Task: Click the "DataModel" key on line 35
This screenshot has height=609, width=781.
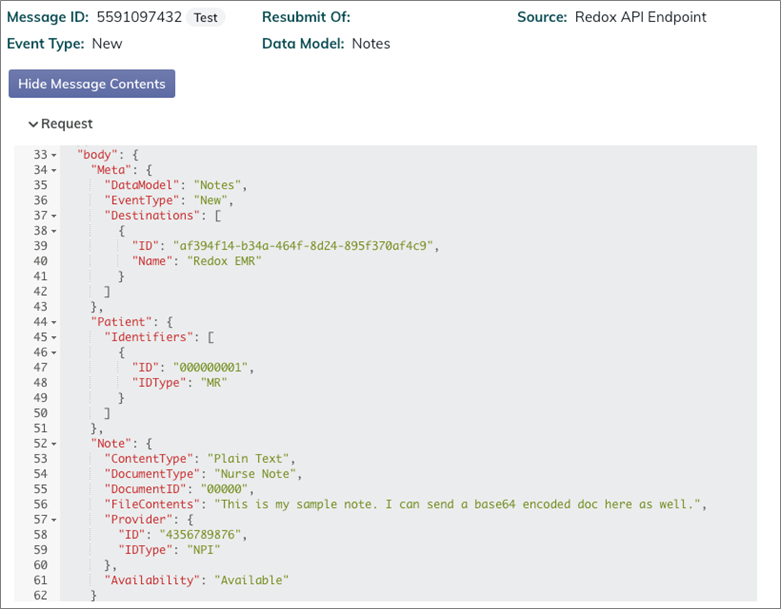Action: tap(141, 185)
